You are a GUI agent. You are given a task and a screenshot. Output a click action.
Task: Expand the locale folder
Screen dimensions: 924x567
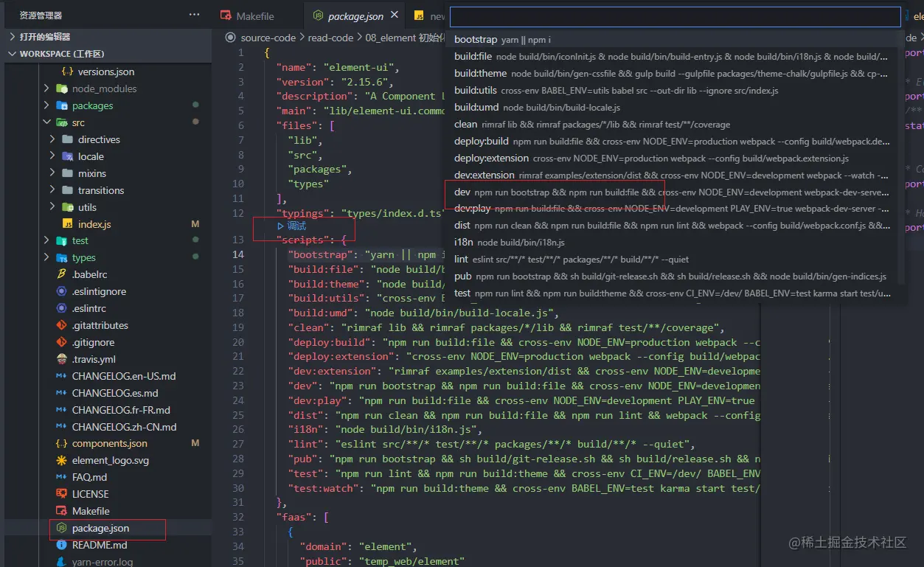(52, 156)
